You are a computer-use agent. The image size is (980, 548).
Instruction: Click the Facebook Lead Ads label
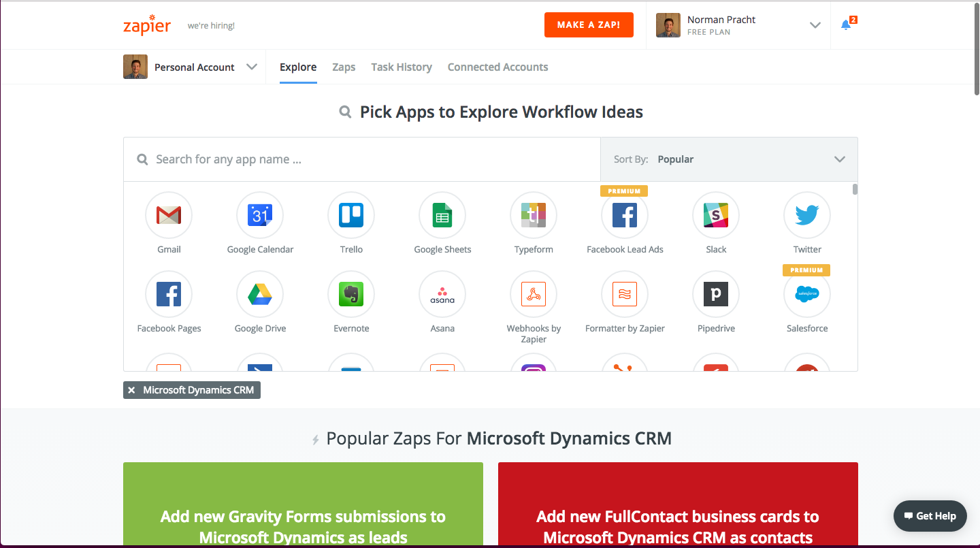click(625, 249)
